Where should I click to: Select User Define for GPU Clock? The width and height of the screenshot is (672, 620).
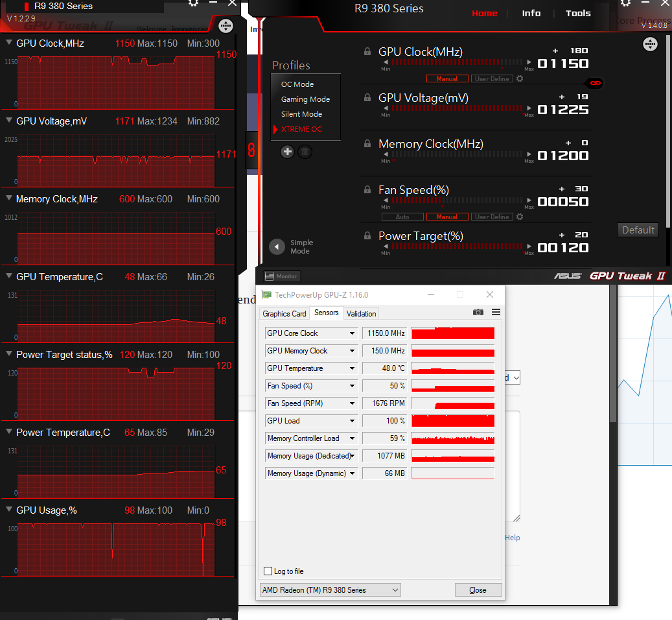point(492,79)
